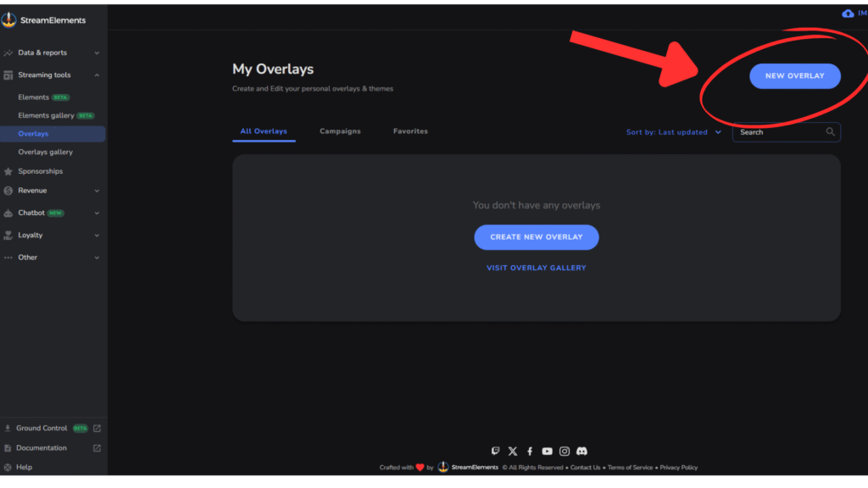The width and height of the screenshot is (868, 488).
Task: Click the NEW OVERLAY button
Action: click(794, 75)
